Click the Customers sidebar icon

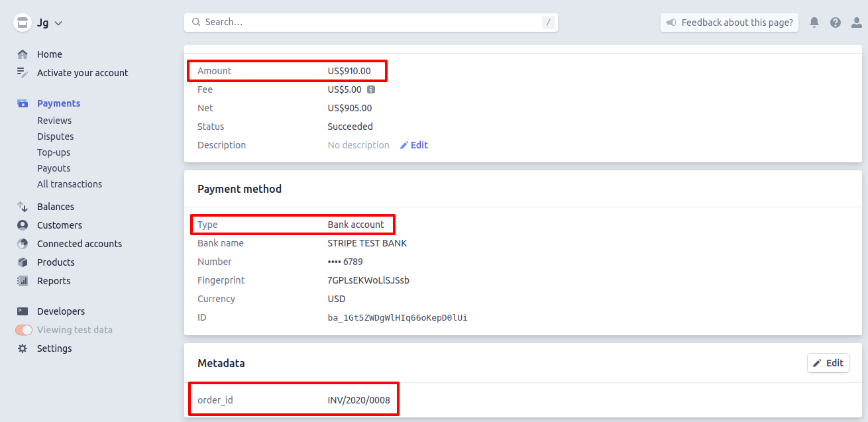point(23,225)
